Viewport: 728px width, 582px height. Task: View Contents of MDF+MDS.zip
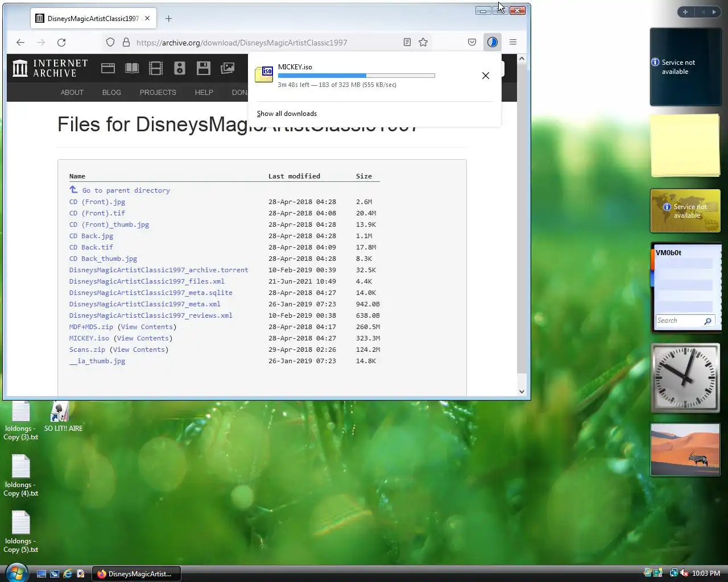pos(147,327)
